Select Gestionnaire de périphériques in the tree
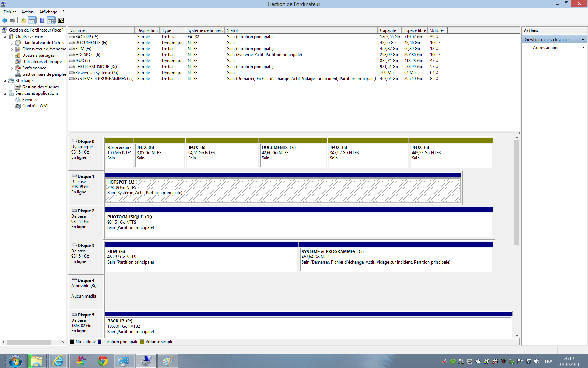Image resolution: width=588 pixels, height=368 pixels. point(44,74)
